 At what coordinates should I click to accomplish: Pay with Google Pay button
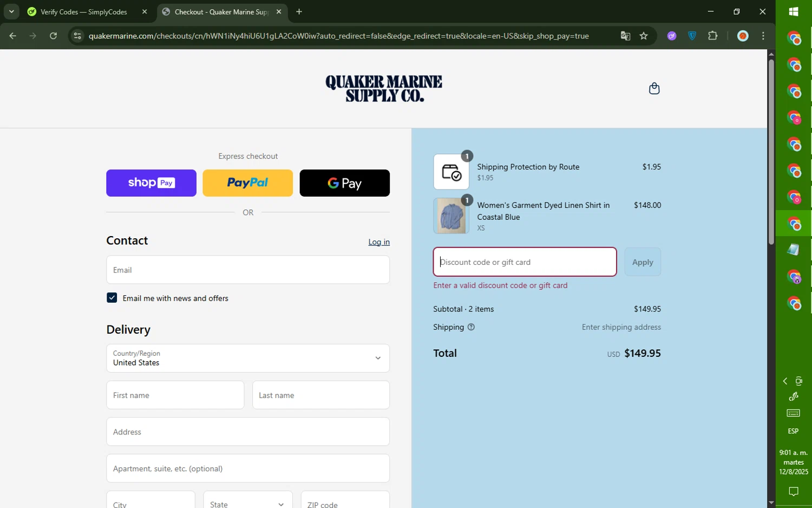pyautogui.click(x=344, y=183)
